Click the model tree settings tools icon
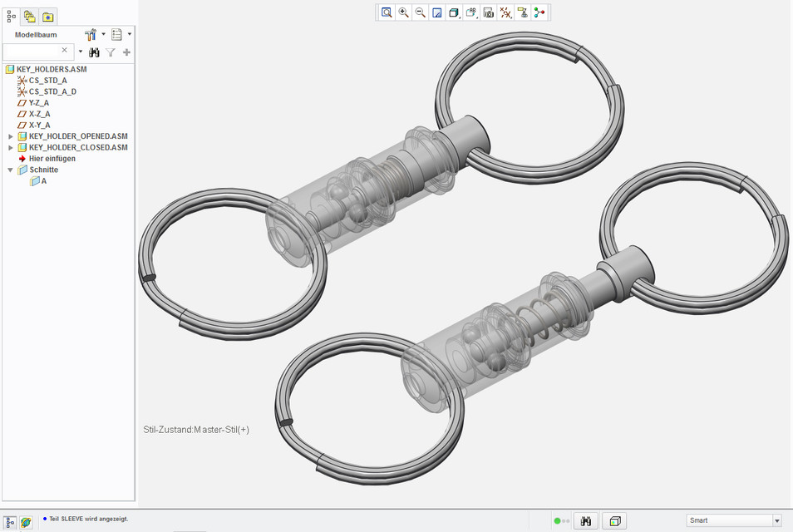The height and width of the screenshot is (532, 793). (91, 34)
